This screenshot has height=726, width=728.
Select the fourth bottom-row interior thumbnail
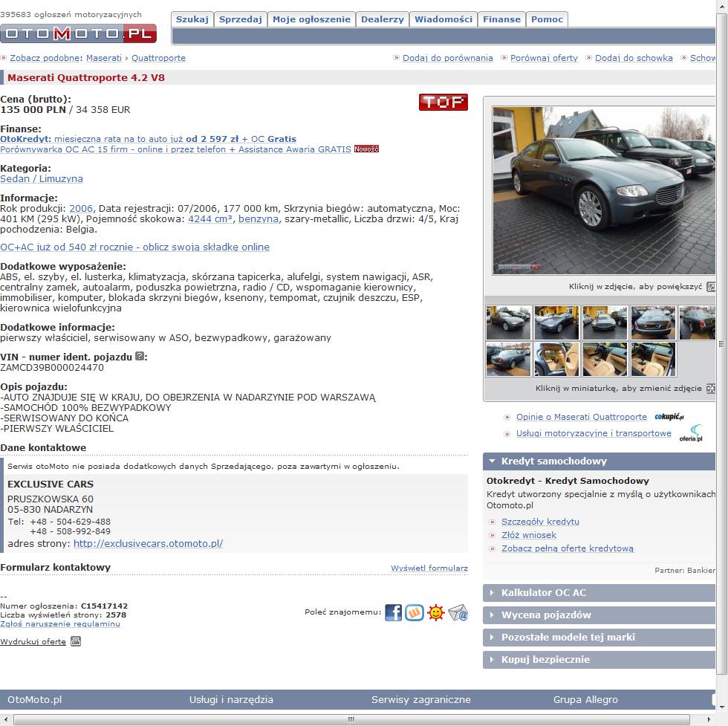coord(653,359)
